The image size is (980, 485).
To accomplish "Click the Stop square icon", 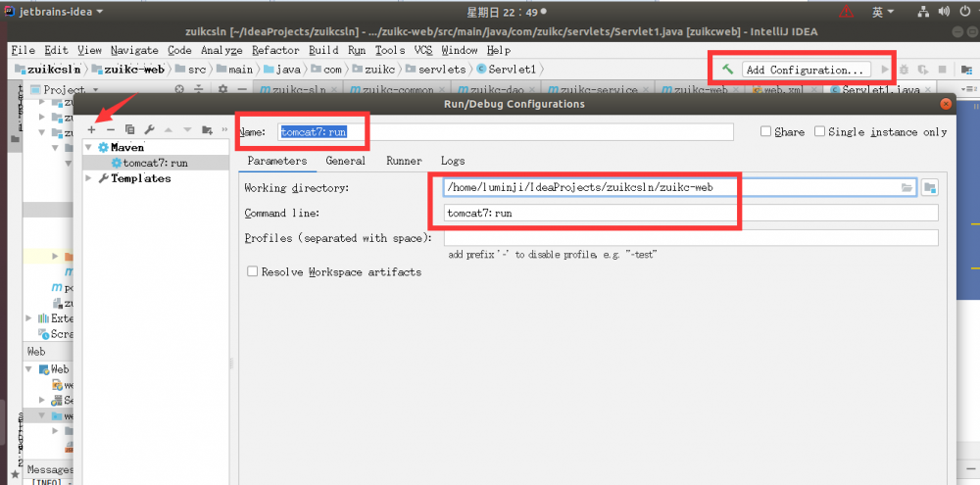I will 943,70.
